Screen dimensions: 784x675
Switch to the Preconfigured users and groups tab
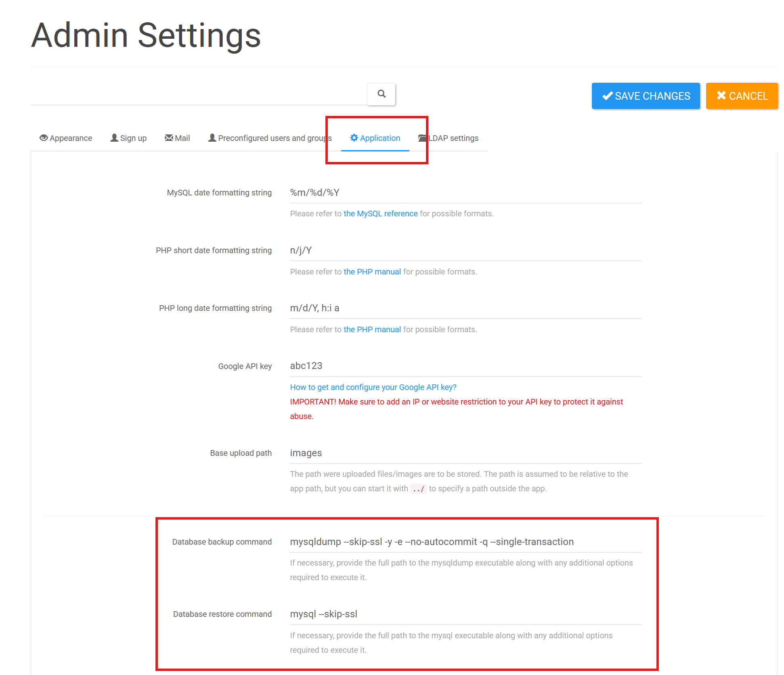275,138
